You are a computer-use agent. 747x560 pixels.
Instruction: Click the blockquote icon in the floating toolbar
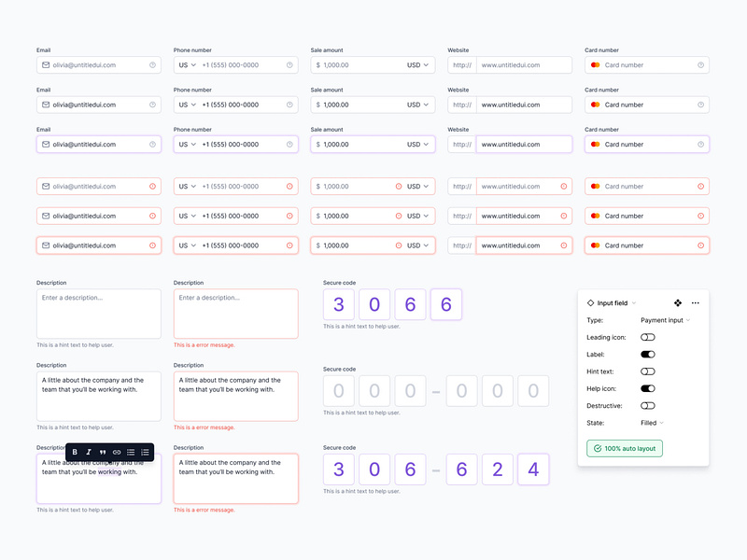103,452
